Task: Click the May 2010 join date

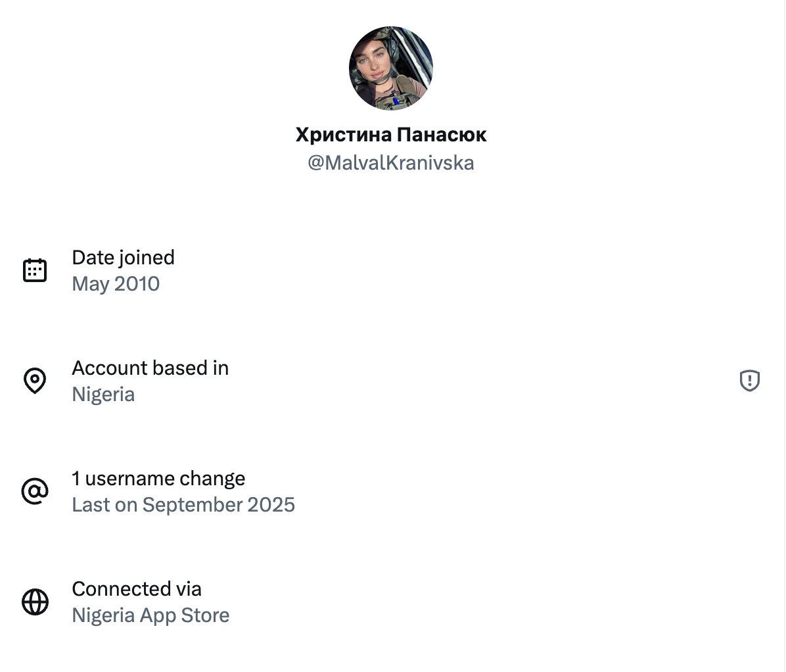Action: tap(116, 284)
